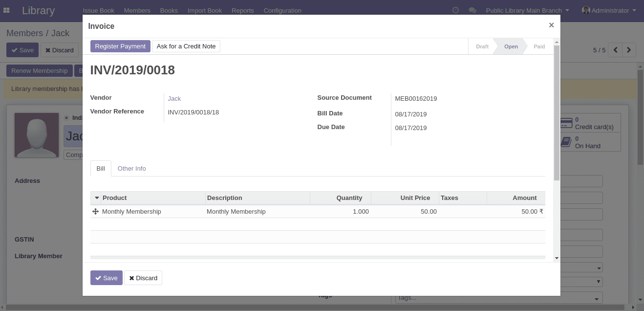Click the Credit card(s) stat icon

point(566,123)
